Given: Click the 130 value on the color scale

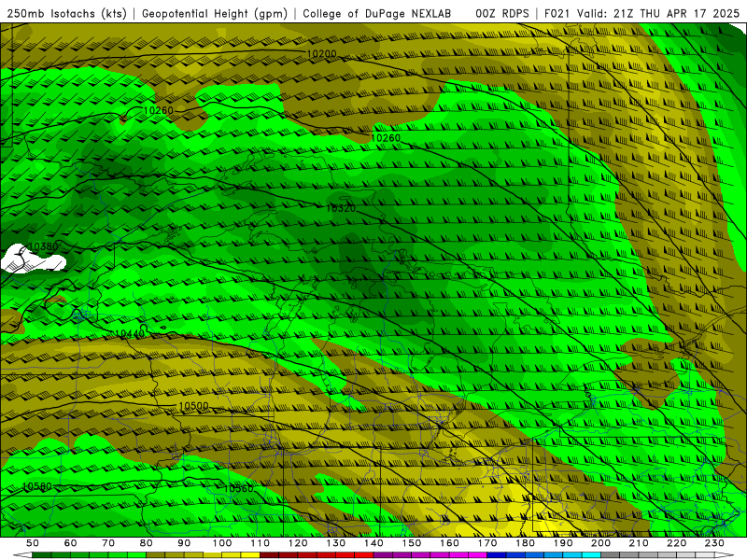Looking at the screenshot, I should [x=336, y=543].
